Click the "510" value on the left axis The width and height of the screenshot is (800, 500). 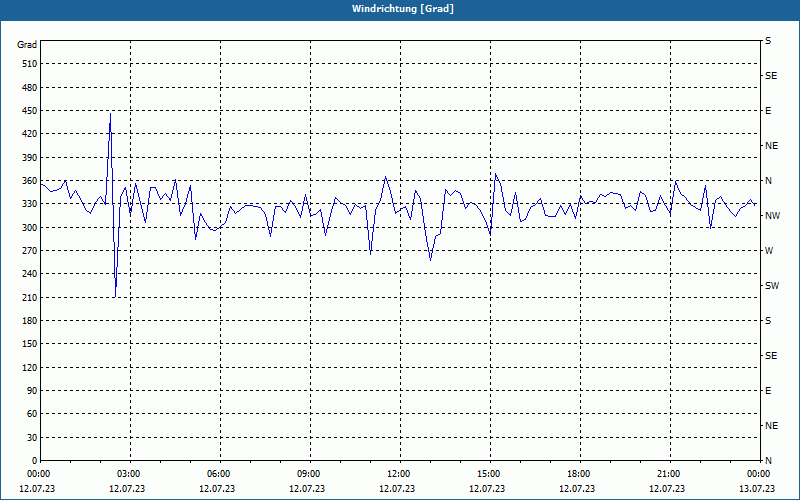click(30, 64)
